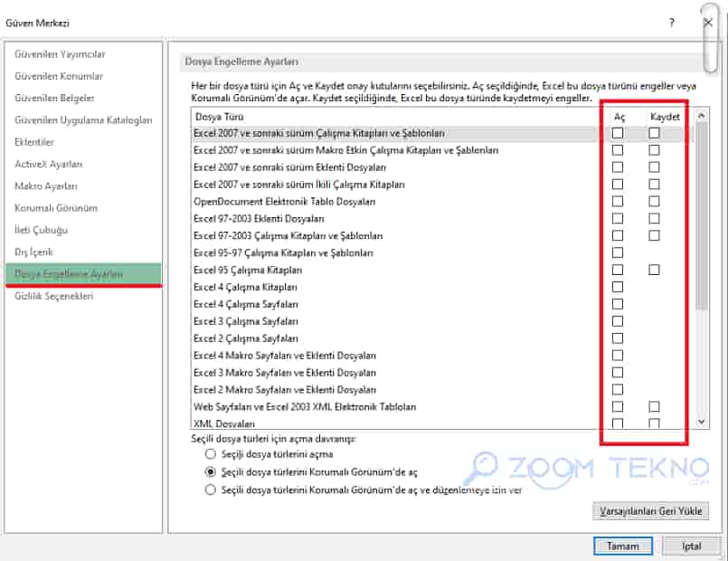Screen dimensions: 728x561
Task: Check Aç for Excel 97-2003 Çalışma Kitapları
Action: (618, 236)
